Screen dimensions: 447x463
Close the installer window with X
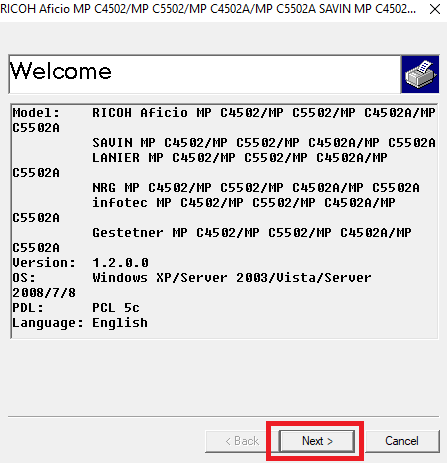click(435, 9)
